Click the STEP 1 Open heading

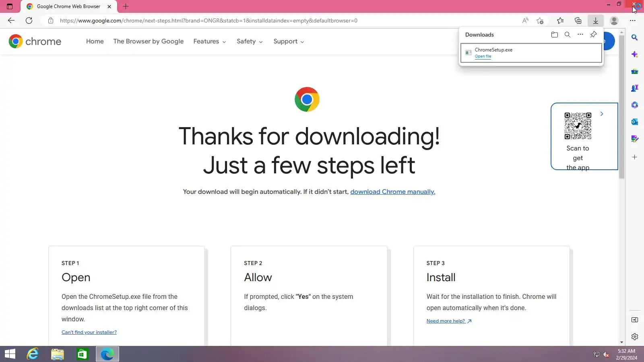[x=76, y=278]
